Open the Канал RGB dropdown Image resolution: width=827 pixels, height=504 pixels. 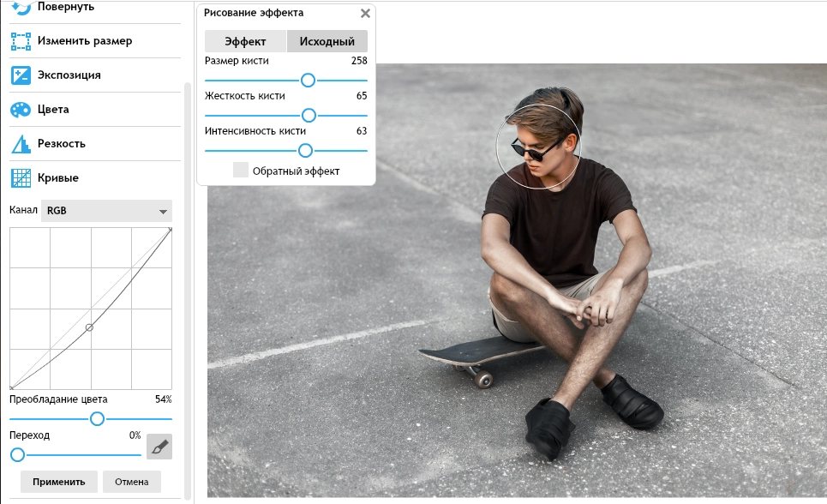(106, 211)
